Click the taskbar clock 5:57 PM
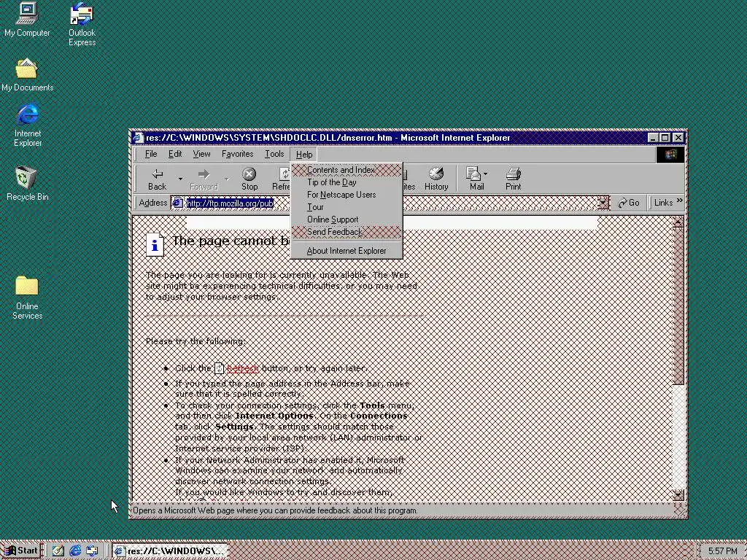Image resolution: width=747 pixels, height=560 pixels. tap(722, 551)
